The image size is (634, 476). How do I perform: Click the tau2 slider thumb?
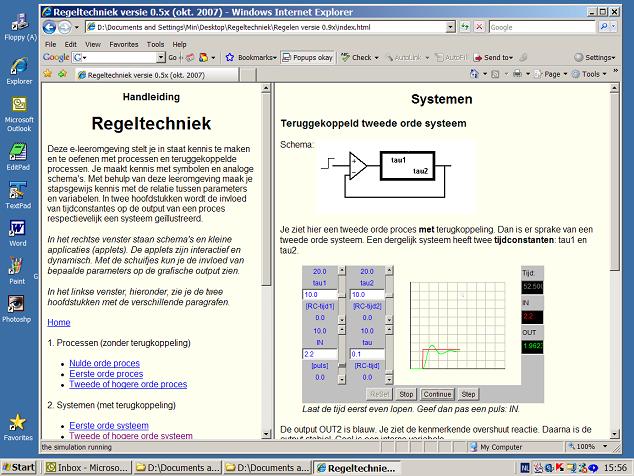[x=389, y=293]
